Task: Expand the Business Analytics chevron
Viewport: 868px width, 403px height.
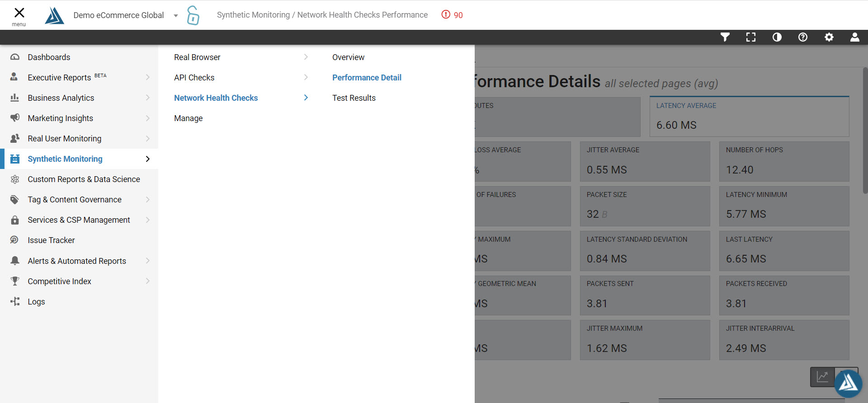Action: tap(148, 98)
